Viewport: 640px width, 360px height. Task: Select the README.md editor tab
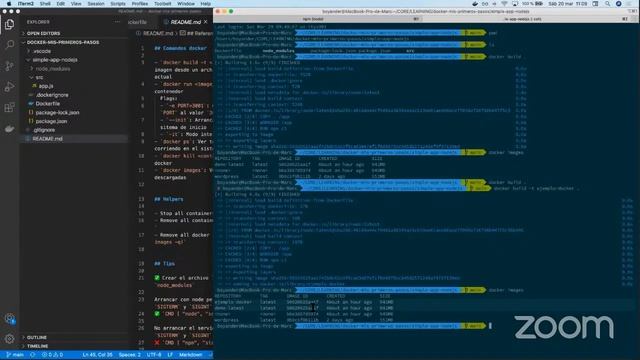pos(185,22)
